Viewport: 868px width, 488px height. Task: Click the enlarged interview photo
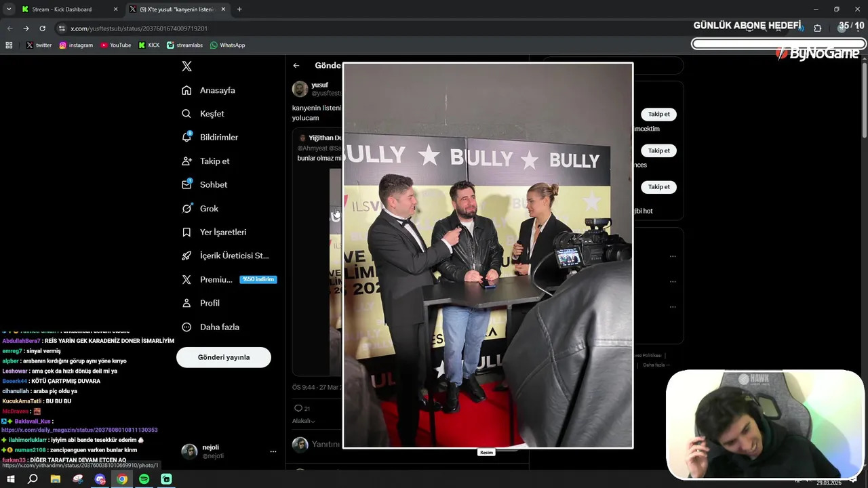(488, 256)
